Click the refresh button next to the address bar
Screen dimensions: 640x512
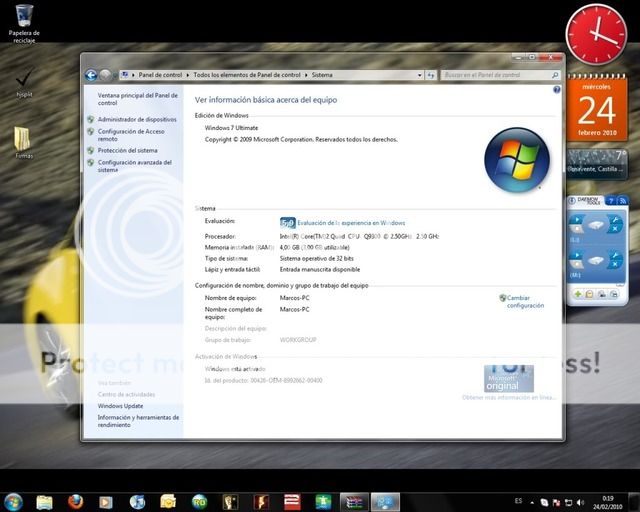[431, 75]
